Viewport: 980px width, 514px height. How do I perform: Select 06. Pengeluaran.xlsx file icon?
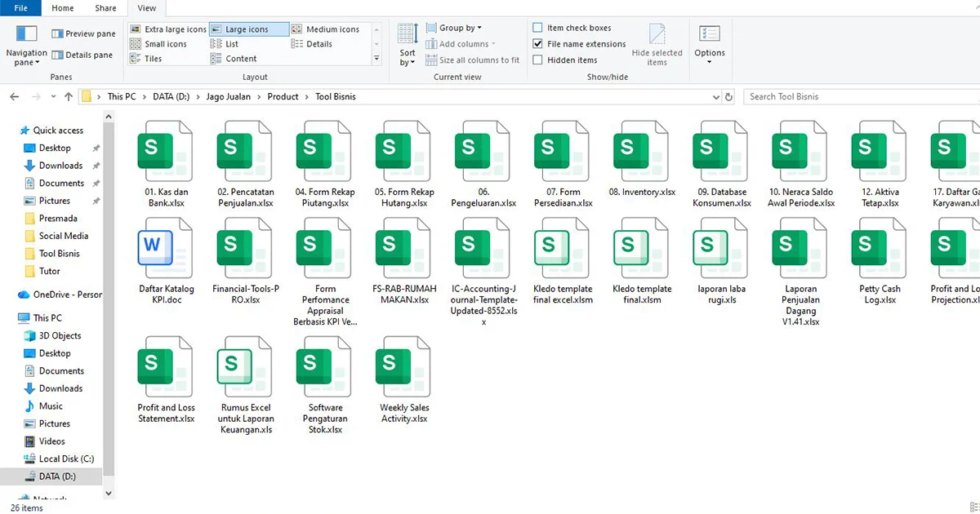point(483,152)
